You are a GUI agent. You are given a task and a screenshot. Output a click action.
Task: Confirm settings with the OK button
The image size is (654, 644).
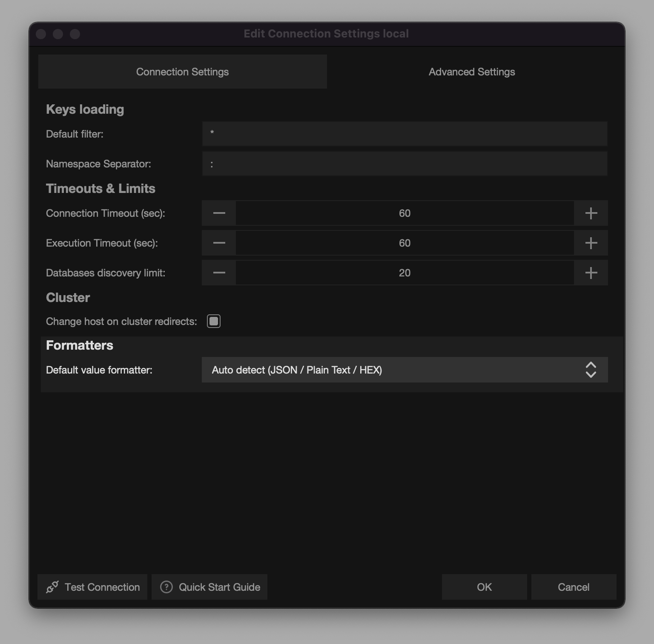[x=484, y=587]
